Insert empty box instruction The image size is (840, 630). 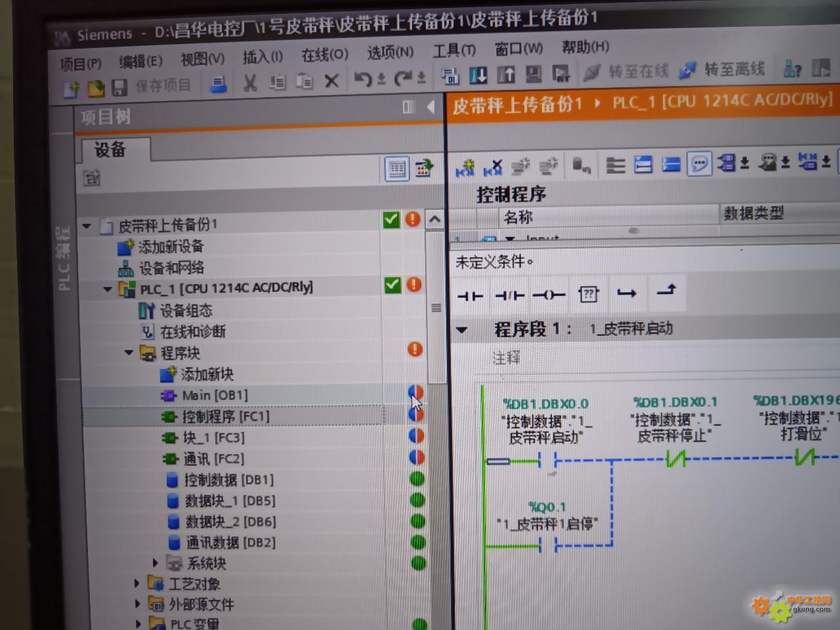tap(588, 294)
